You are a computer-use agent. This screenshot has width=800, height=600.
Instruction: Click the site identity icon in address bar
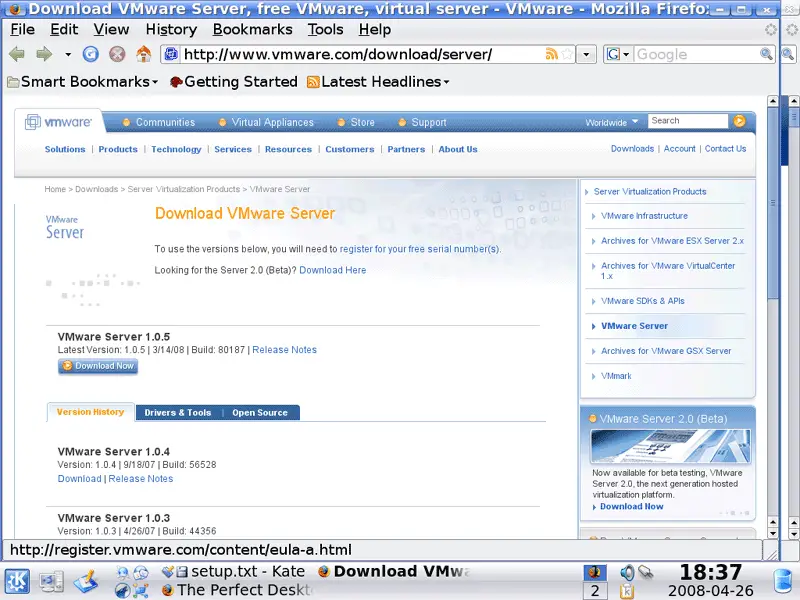pyautogui.click(x=171, y=54)
